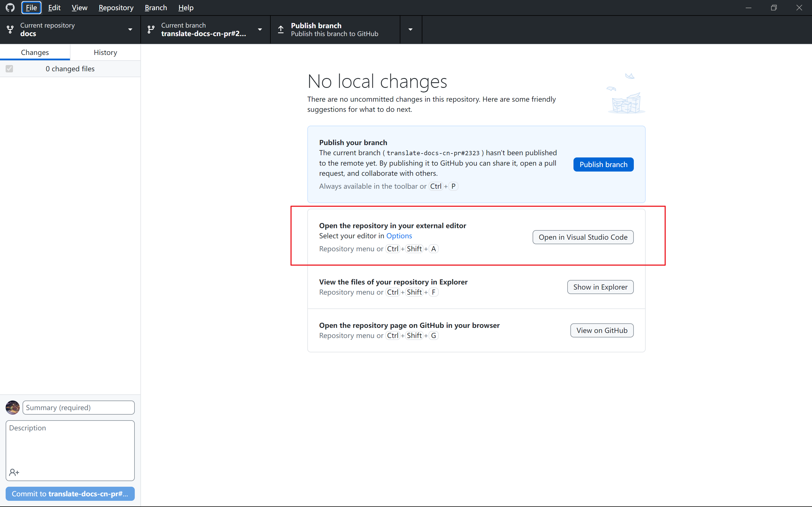Click the upload arrow icon for Publish branch

tap(281, 30)
